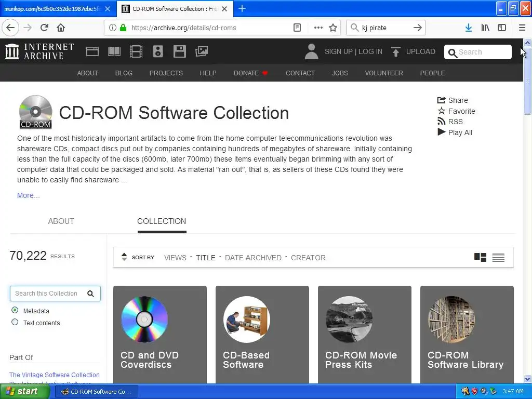Open CONTACT in the navigation bar
This screenshot has width=532, height=399.
coord(300,73)
